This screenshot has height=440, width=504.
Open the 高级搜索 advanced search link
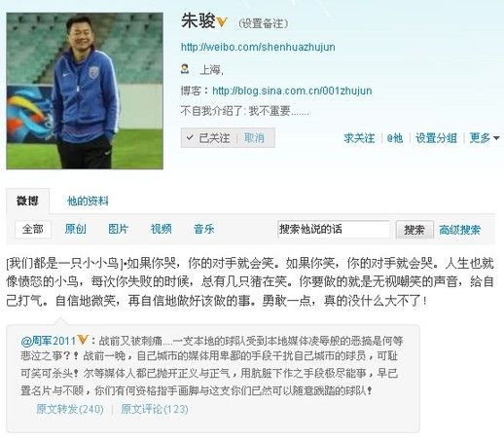click(x=459, y=230)
